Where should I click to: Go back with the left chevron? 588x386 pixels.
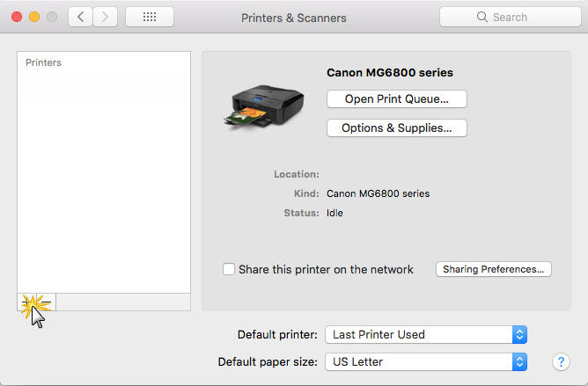(x=80, y=17)
